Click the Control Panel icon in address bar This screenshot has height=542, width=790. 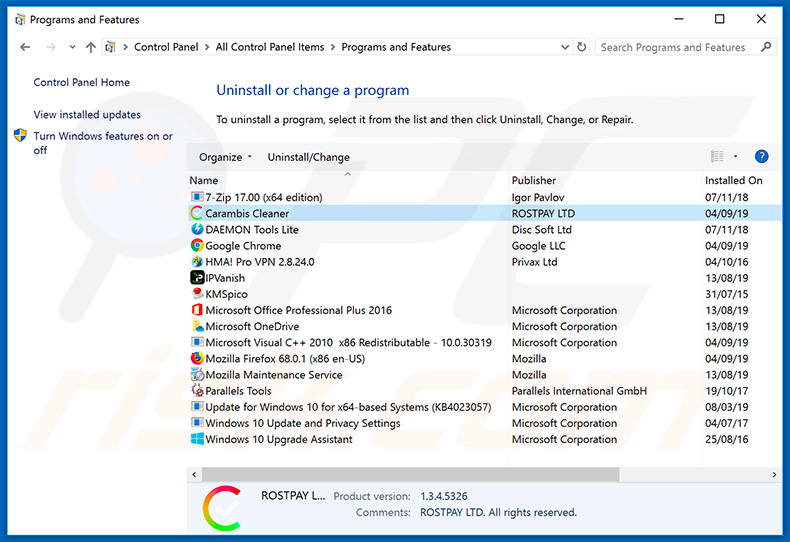coord(110,47)
